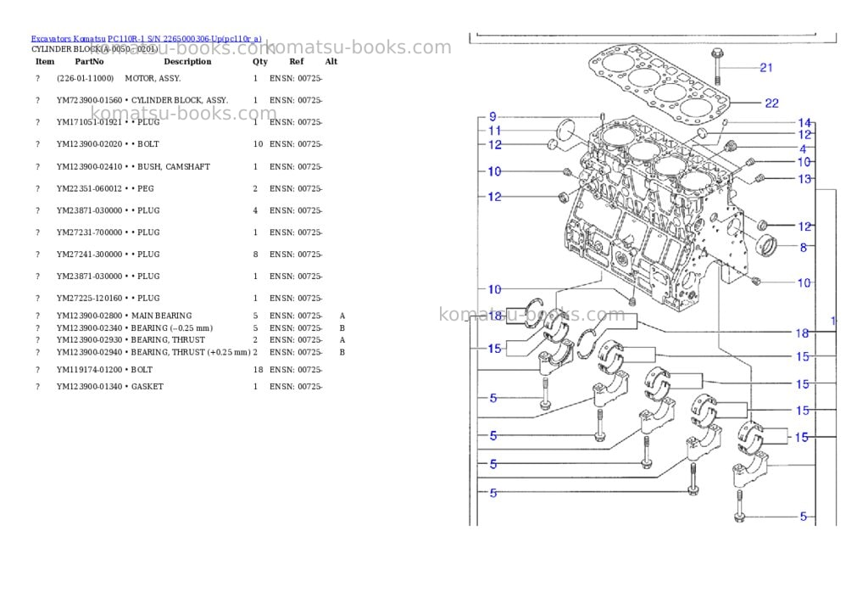Select part number YM171051-01921

(x=89, y=122)
